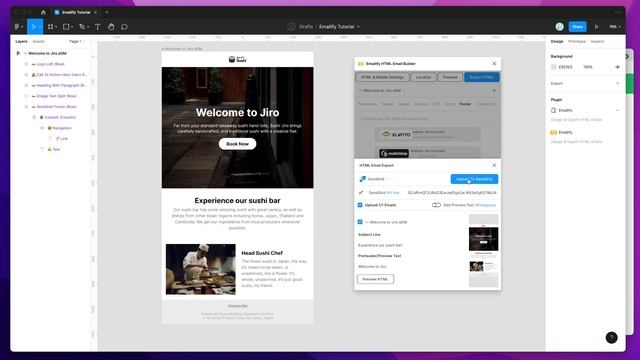This screenshot has height=360, width=640.
Task: Close the HTML Email Export panel
Action: (494, 165)
